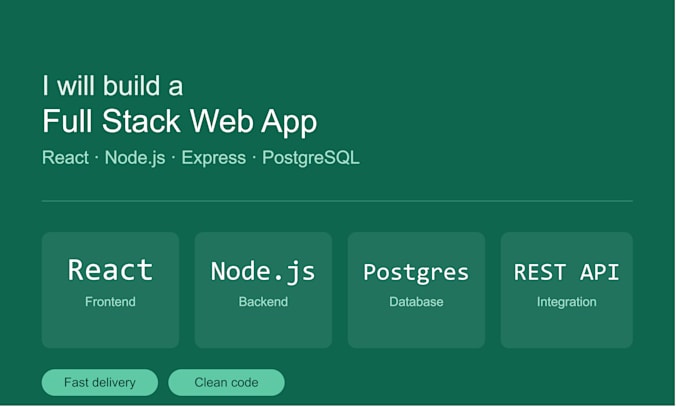
Task: Click the 'Full Stack Web App' heading
Action: (x=180, y=122)
